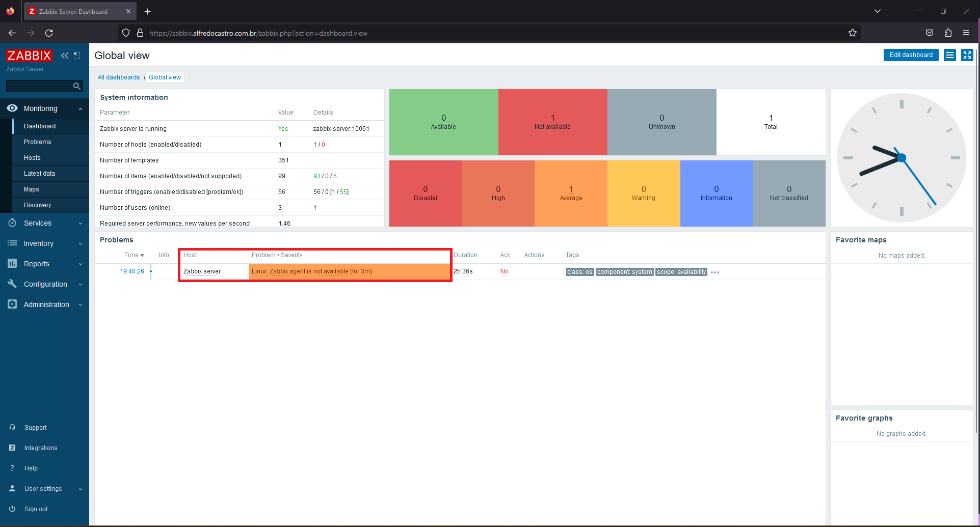
Task: Click the ZABBIX logo
Action: [x=29, y=56]
